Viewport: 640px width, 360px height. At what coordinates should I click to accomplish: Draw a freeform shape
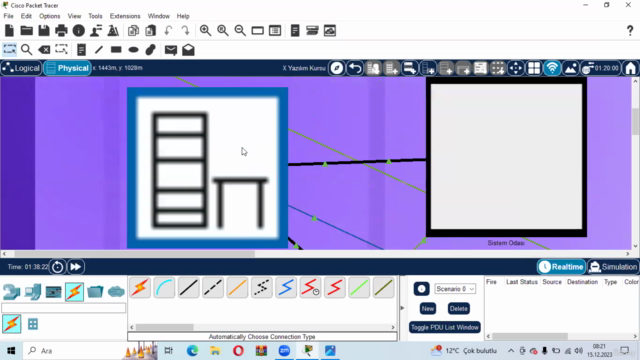click(151, 50)
